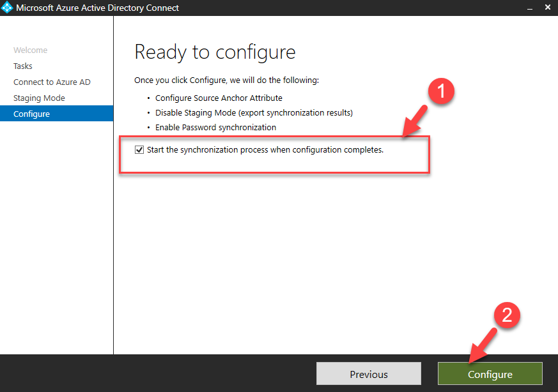Click the 'Start the synchronization process' label text

[265, 150]
